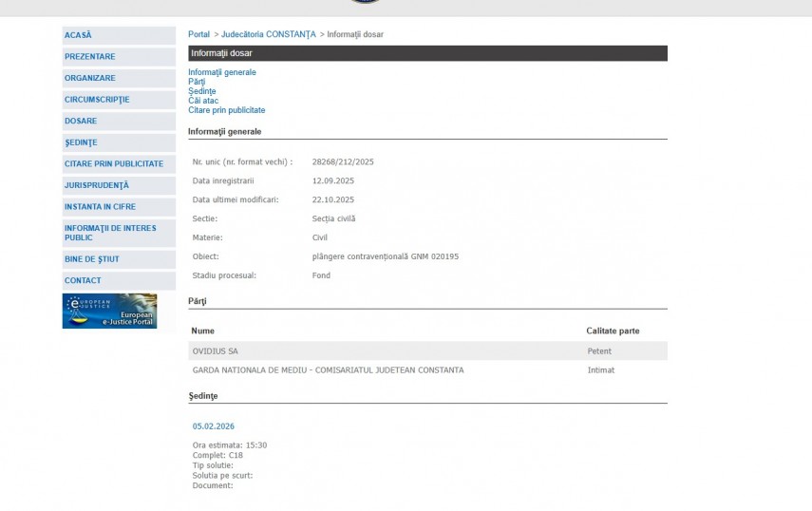Viewport: 812px width, 511px height.
Task: Jump to Căi atac anchor link
Action: click(203, 101)
